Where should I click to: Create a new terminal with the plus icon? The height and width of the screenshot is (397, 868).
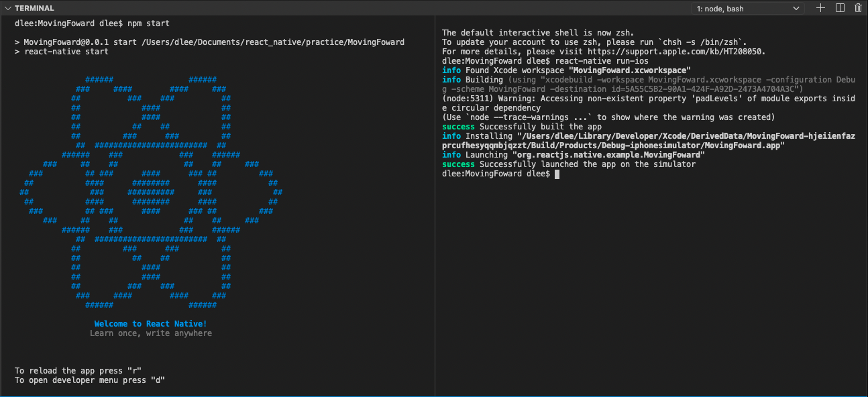click(x=820, y=8)
